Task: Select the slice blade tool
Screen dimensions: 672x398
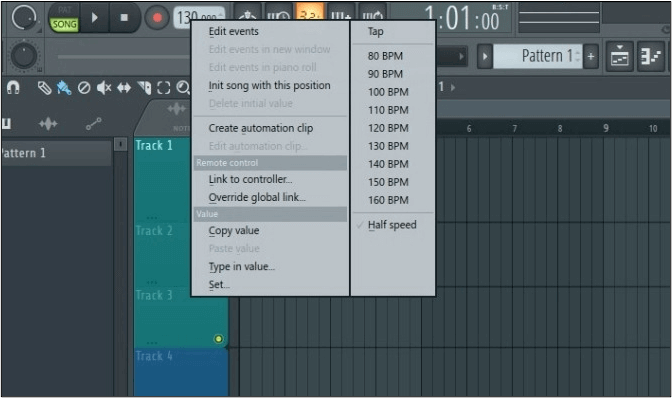Action: click(144, 88)
